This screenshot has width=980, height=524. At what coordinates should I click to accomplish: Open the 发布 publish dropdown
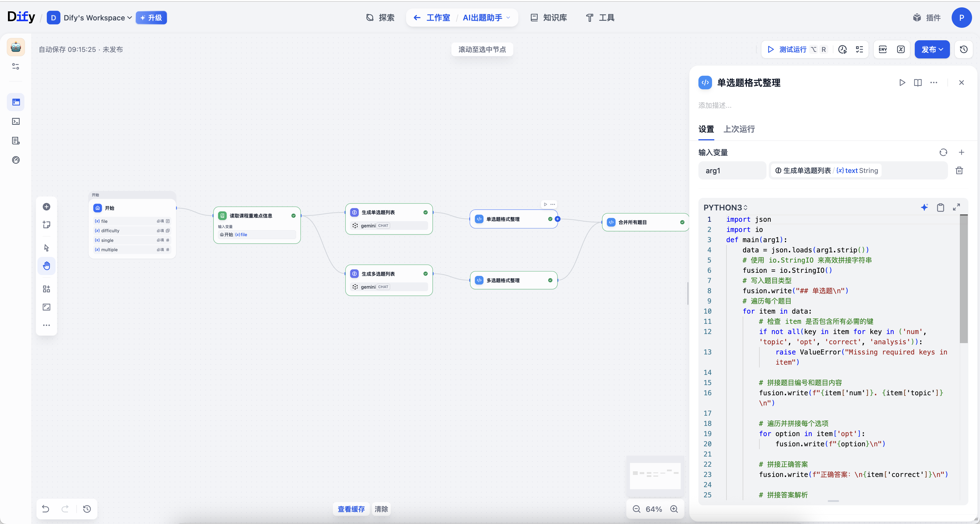[932, 49]
